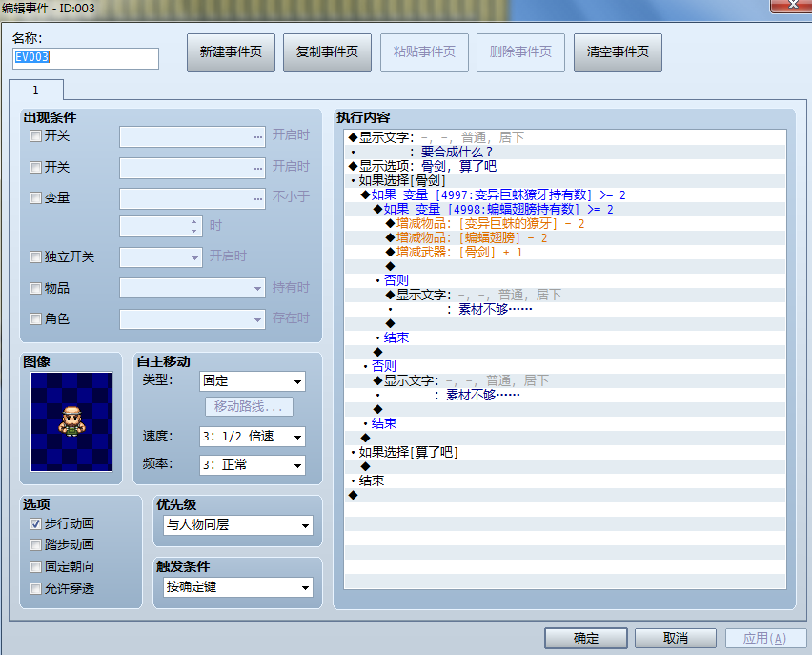This screenshot has width=812, height=655.
Task: Click the 取消 button
Action: point(676,639)
